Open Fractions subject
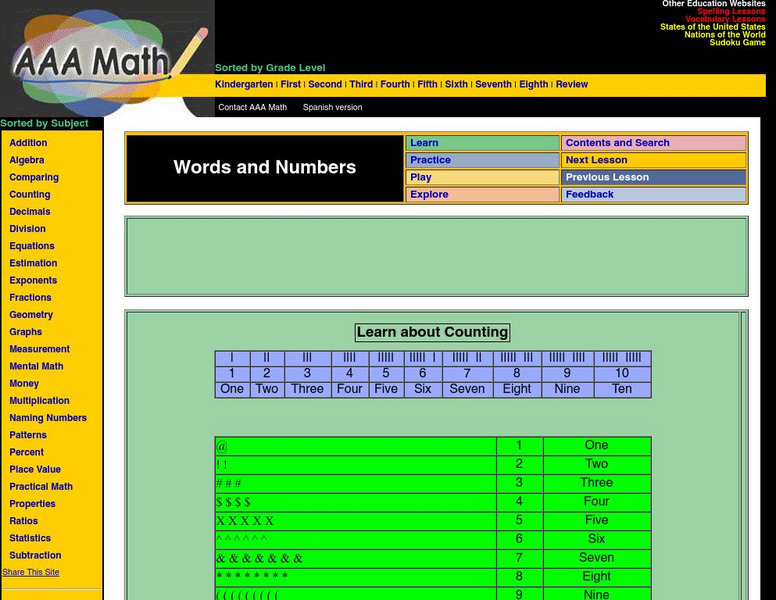The height and width of the screenshot is (600, 776). (x=30, y=298)
